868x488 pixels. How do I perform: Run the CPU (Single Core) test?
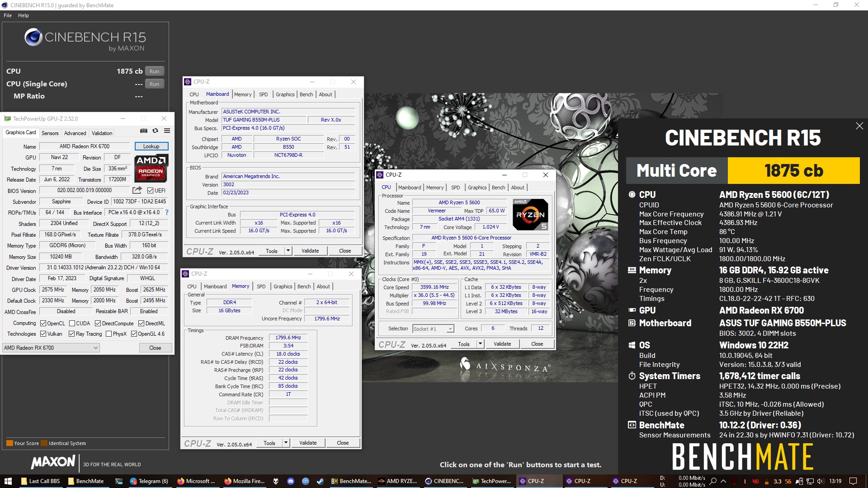pos(155,84)
